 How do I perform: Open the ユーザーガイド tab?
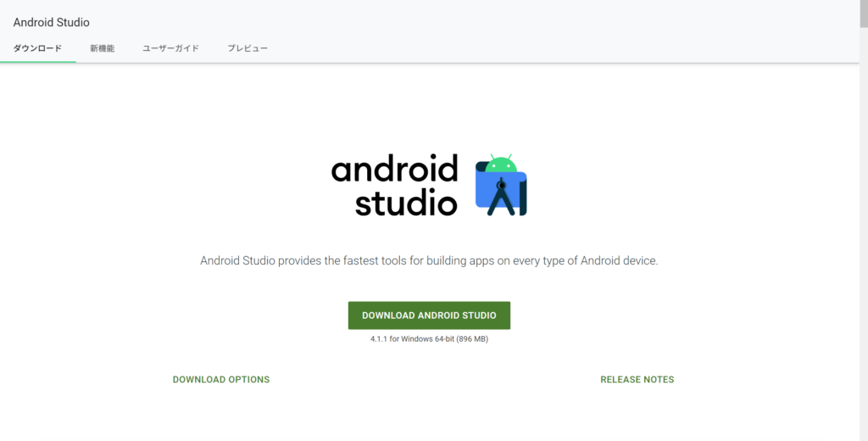pos(170,48)
